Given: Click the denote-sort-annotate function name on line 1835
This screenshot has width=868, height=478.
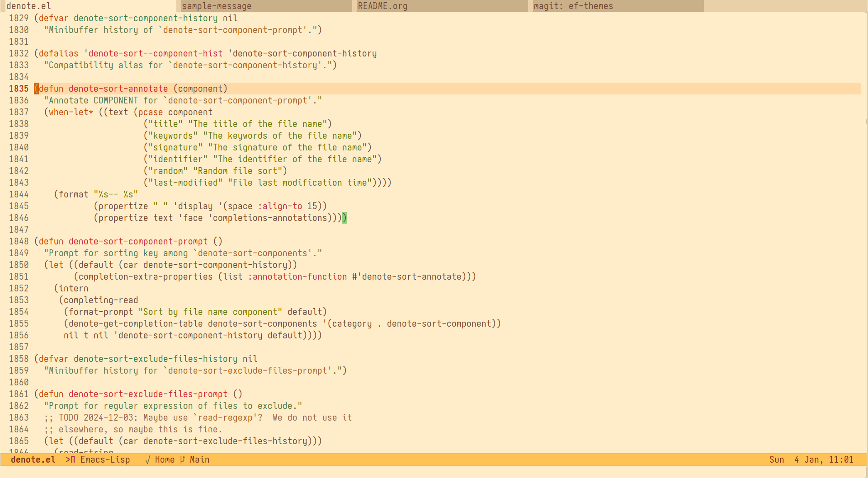Looking at the screenshot, I should pyautogui.click(x=118, y=89).
